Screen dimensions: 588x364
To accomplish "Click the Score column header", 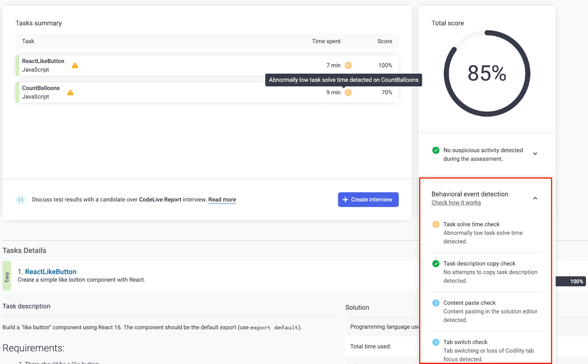I will pos(385,41).
